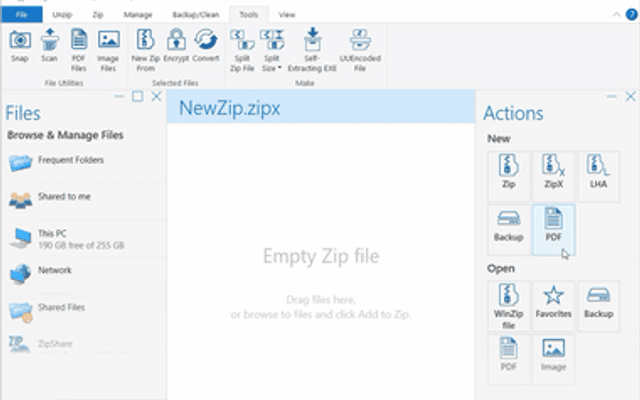Create new PDF under New section
Screen dimensions: 640x400
coord(553,230)
